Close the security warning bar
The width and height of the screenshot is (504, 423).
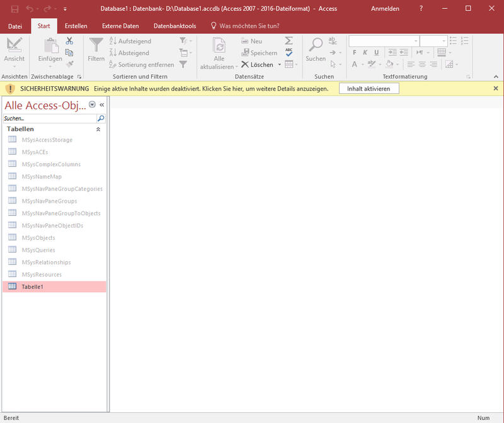[496, 88]
